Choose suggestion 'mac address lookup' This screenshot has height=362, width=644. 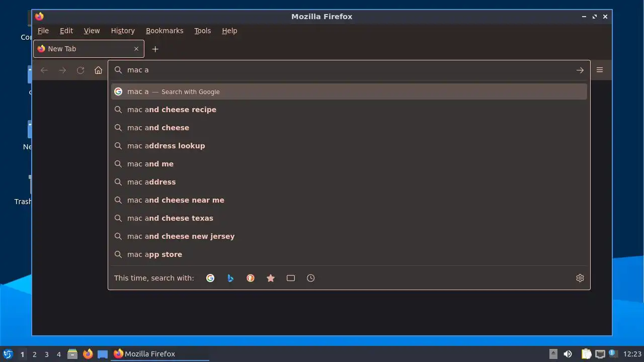point(349,146)
